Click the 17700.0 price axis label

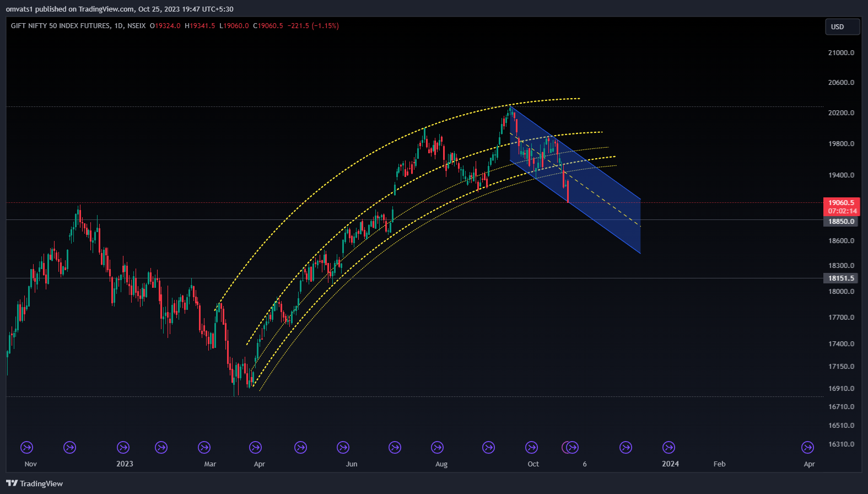(841, 318)
